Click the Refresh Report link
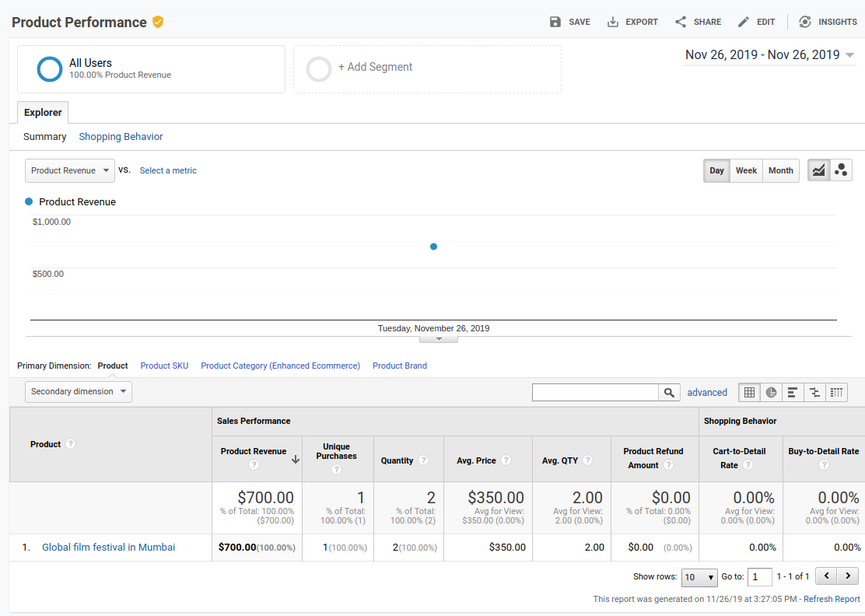 click(x=832, y=599)
